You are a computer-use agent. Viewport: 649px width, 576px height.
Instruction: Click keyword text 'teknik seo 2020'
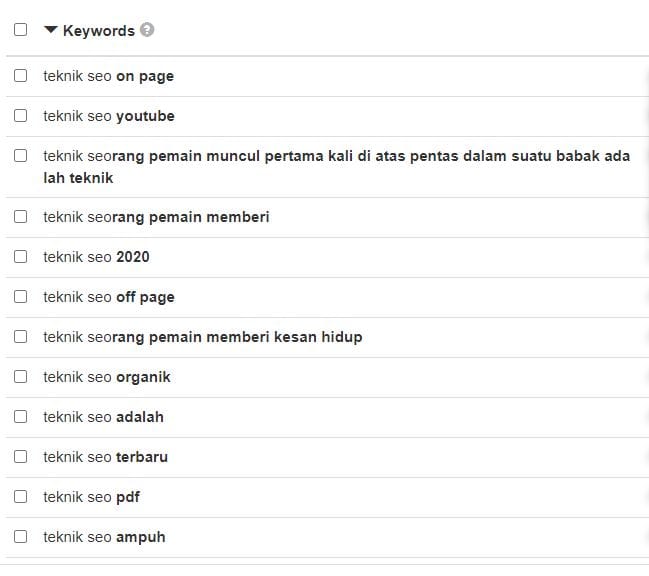[96, 257]
